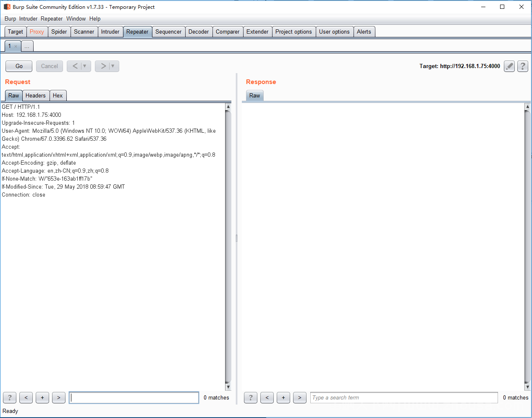Switch to the Comparer tab

[228, 32]
